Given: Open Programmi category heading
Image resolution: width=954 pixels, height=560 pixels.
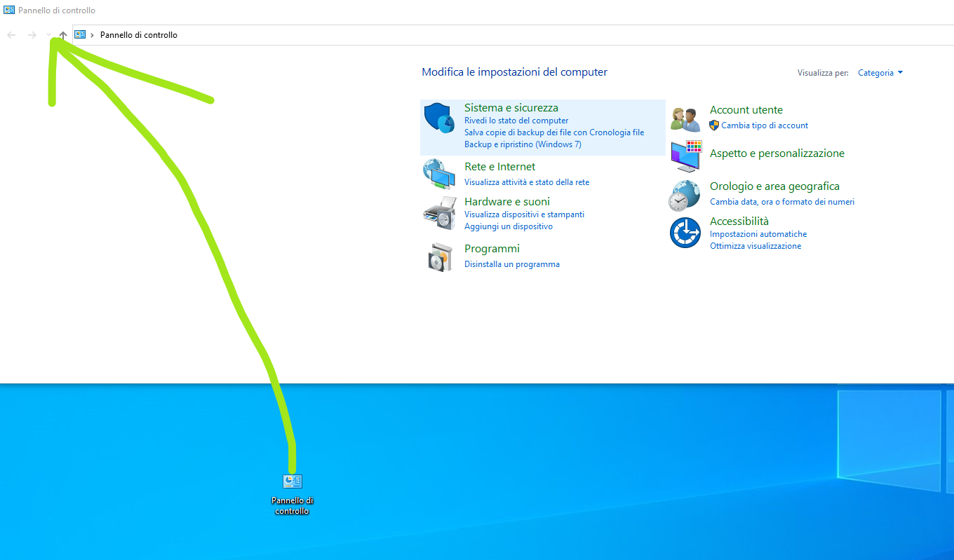Looking at the screenshot, I should coord(492,249).
